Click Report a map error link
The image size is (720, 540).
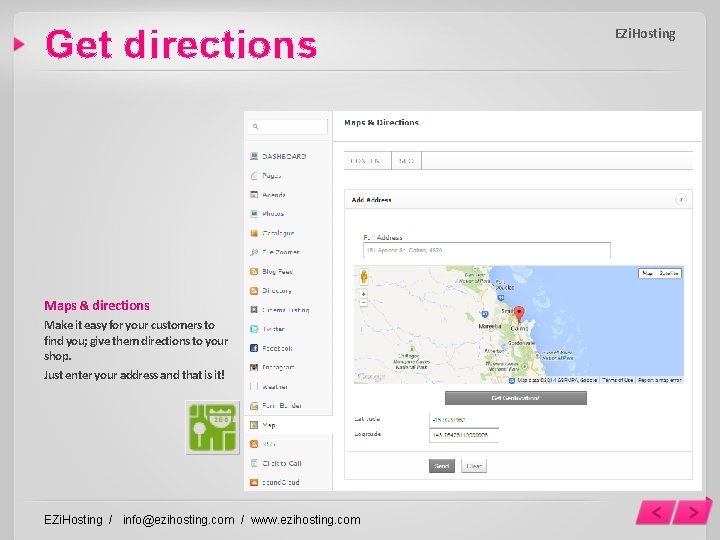point(660,380)
